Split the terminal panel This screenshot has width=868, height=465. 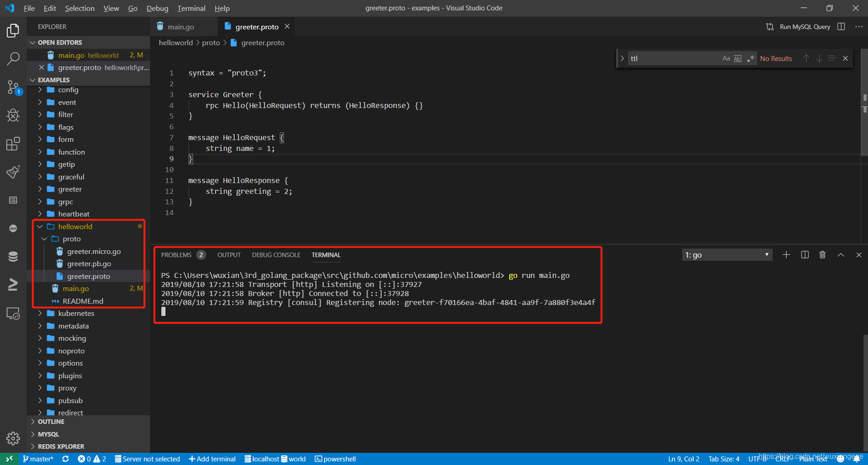pos(805,255)
